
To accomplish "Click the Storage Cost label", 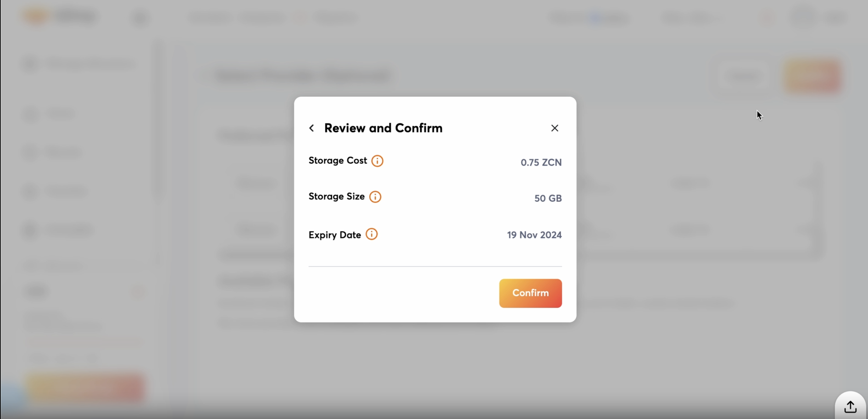I will click(x=338, y=161).
